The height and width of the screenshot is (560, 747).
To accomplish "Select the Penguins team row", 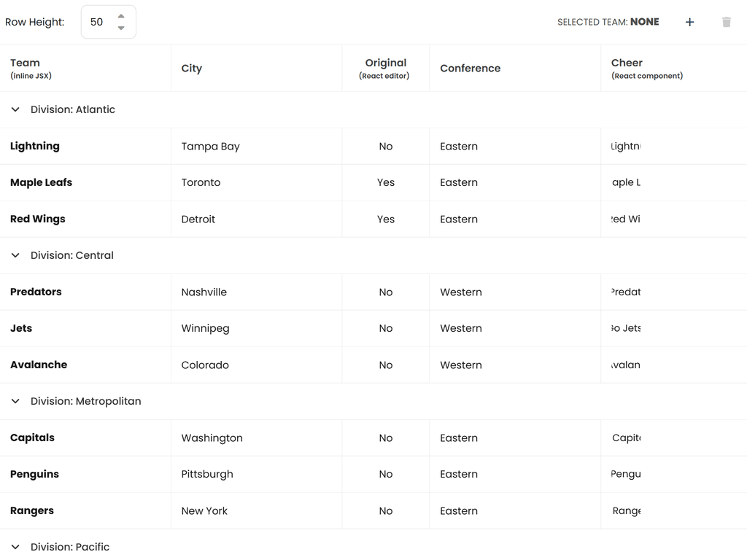I will coord(35,474).
